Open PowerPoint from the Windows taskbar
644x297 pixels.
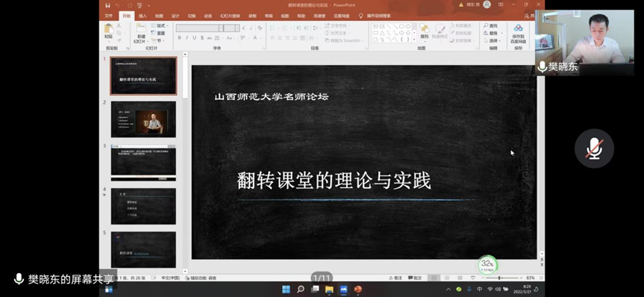point(357,290)
